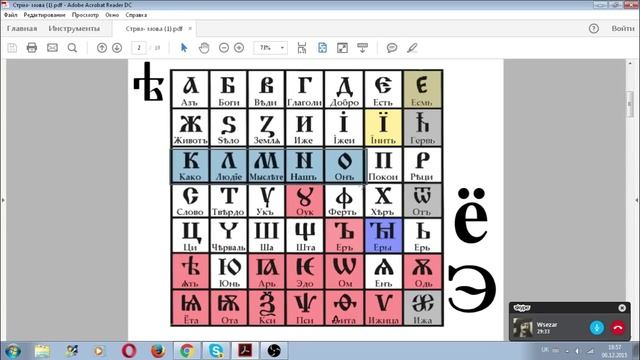Click the page number field
The height and width of the screenshot is (360, 640).
(x=139, y=48)
